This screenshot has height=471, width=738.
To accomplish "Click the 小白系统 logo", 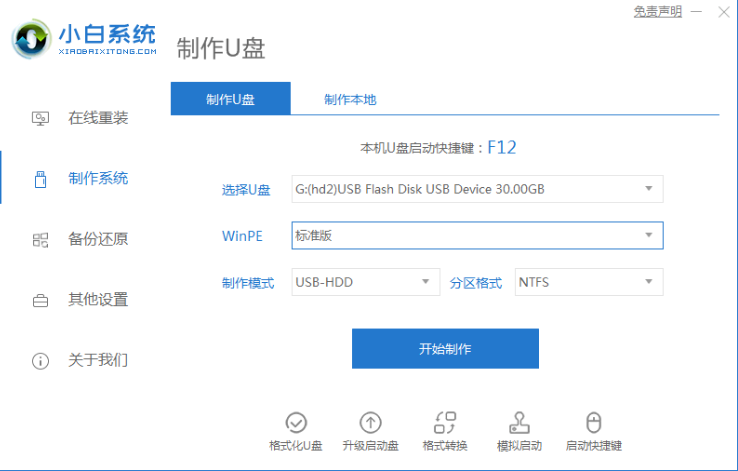I will click(x=85, y=39).
